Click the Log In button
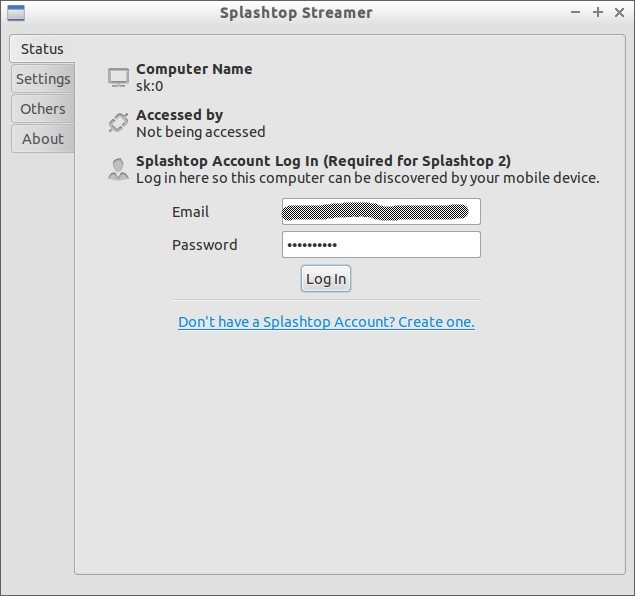The height and width of the screenshot is (596, 635). 326,279
